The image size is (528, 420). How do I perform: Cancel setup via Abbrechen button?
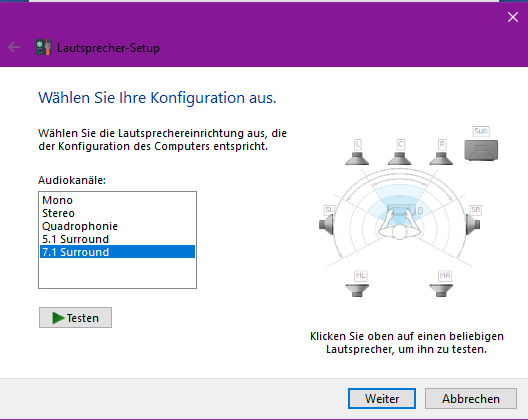point(471,399)
